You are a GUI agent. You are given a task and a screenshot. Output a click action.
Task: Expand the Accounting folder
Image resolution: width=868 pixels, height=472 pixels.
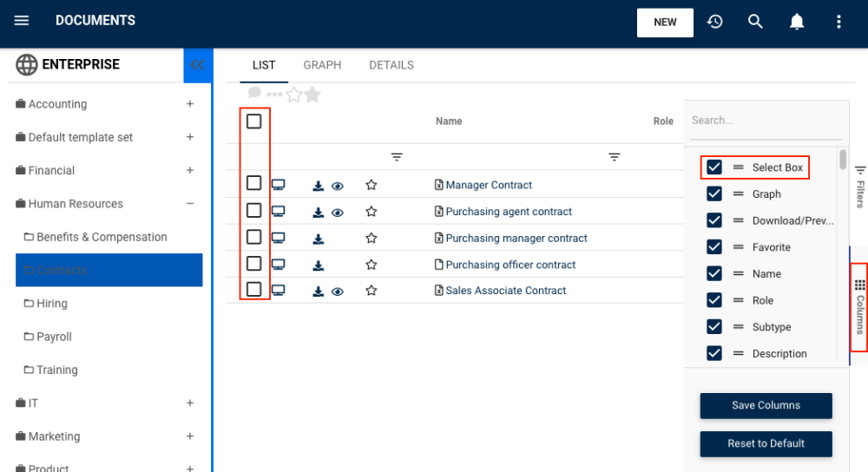point(190,104)
